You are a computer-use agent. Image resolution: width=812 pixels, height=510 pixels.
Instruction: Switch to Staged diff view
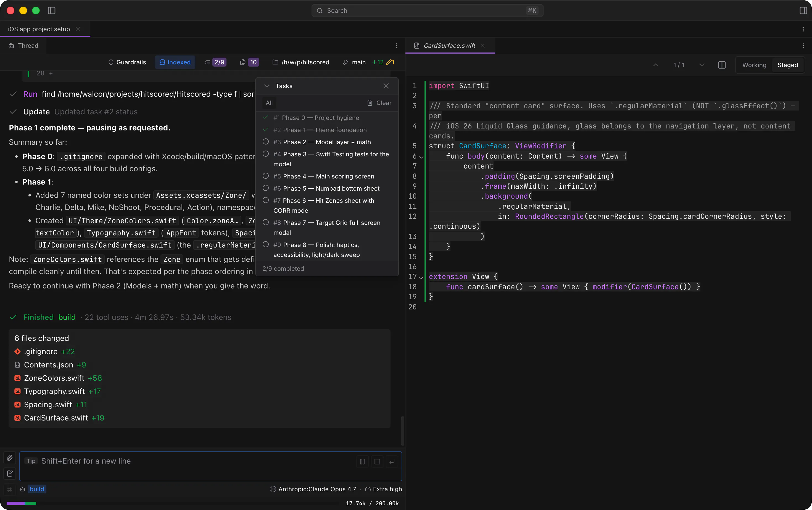tap(787, 65)
